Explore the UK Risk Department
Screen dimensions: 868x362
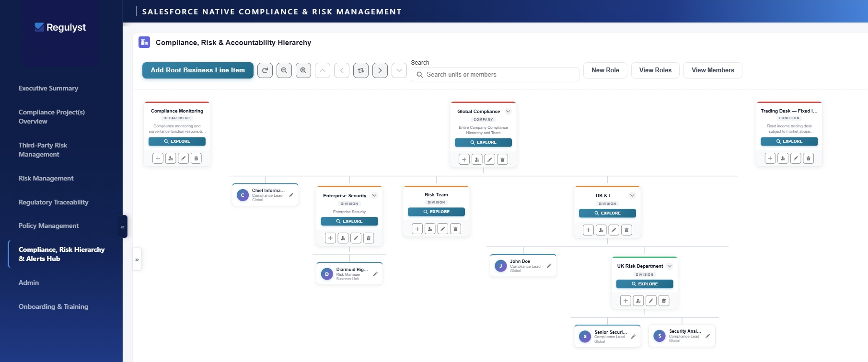click(x=645, y=284)
